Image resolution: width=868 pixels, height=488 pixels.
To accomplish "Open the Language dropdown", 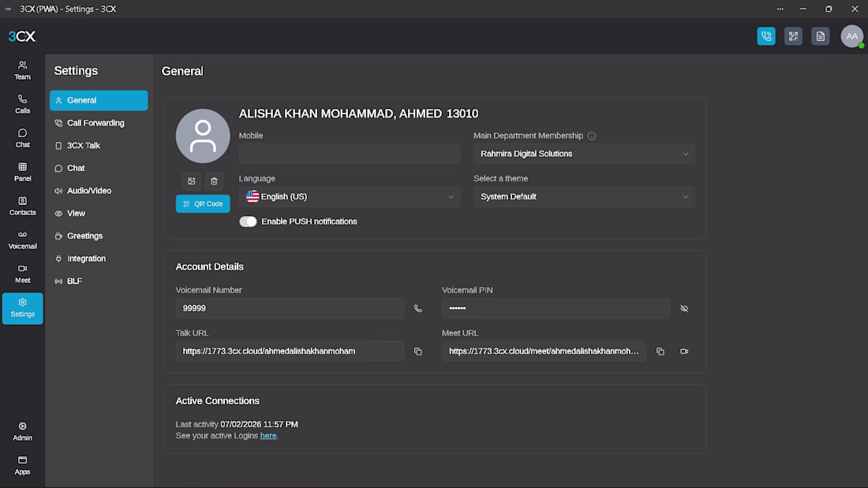I will [350, 196].
